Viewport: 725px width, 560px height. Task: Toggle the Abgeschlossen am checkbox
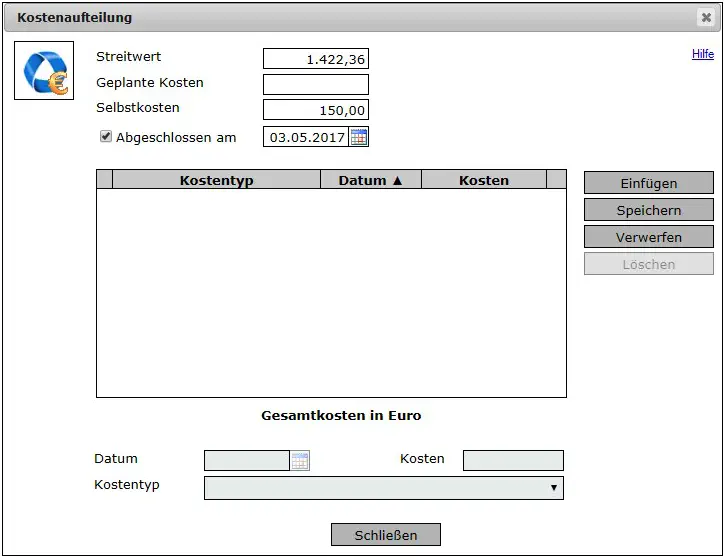(106, 137)
